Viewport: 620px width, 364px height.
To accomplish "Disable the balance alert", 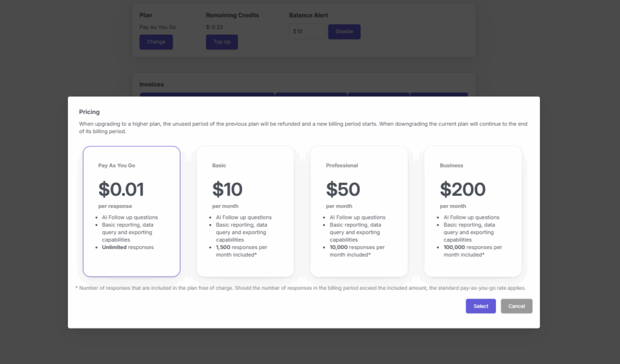I will coord(344,31).
